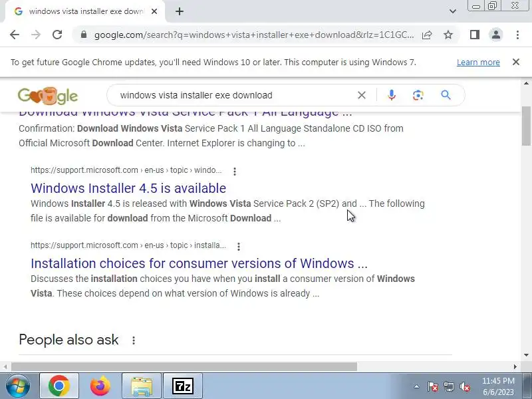Open Installation choices for consumer versions result
This screenshot has height=399, width=532.
[199, 263]
